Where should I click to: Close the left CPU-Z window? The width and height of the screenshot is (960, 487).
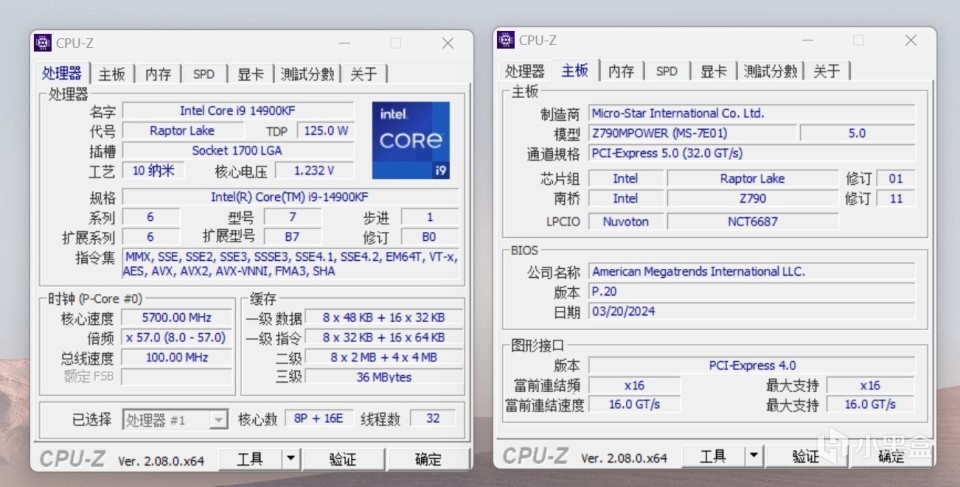[448, 43]
